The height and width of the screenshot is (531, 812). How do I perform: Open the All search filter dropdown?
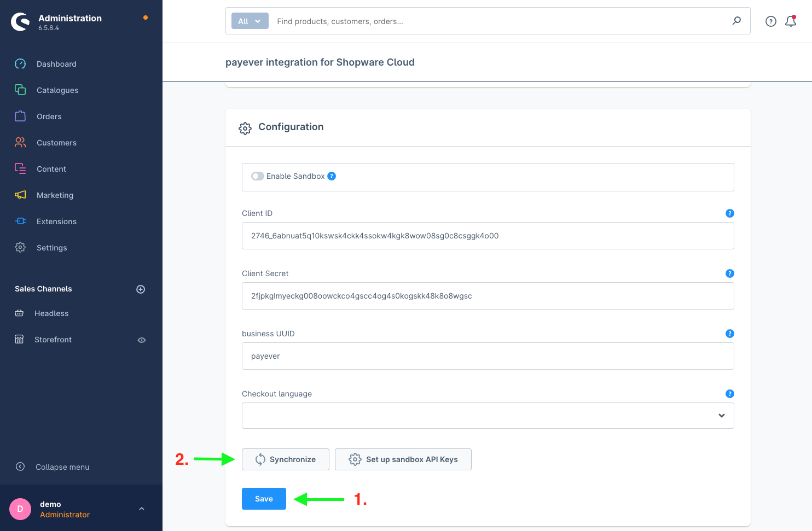click(250, 21)
